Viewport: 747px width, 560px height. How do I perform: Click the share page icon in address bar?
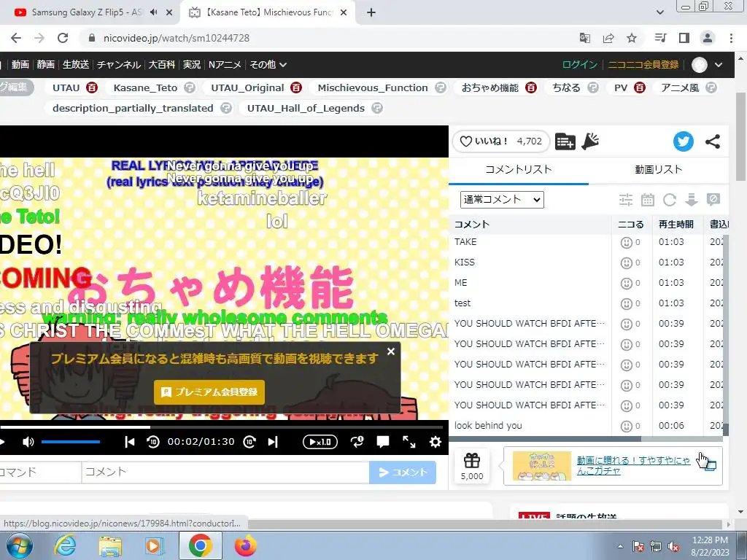point(608,38)
